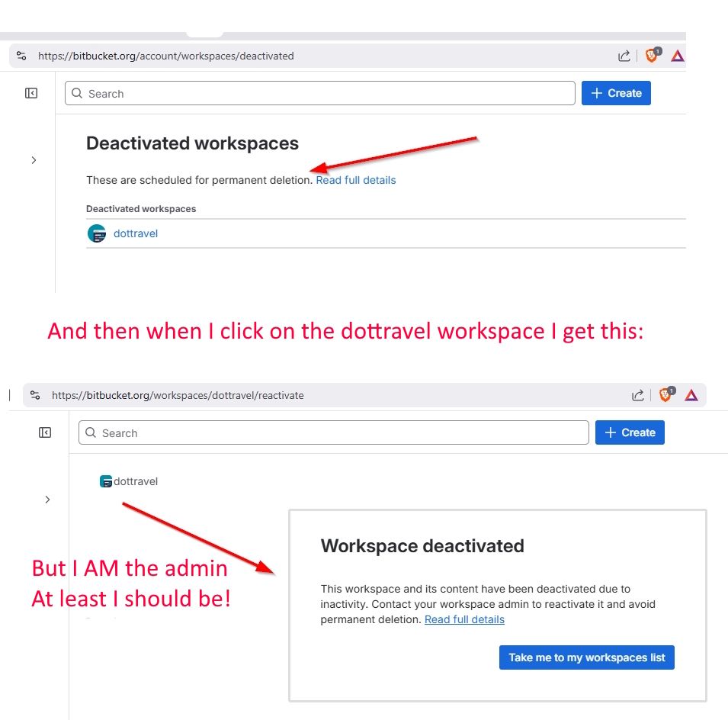Collapse the left sidebar using panel icon

(30, 92)
